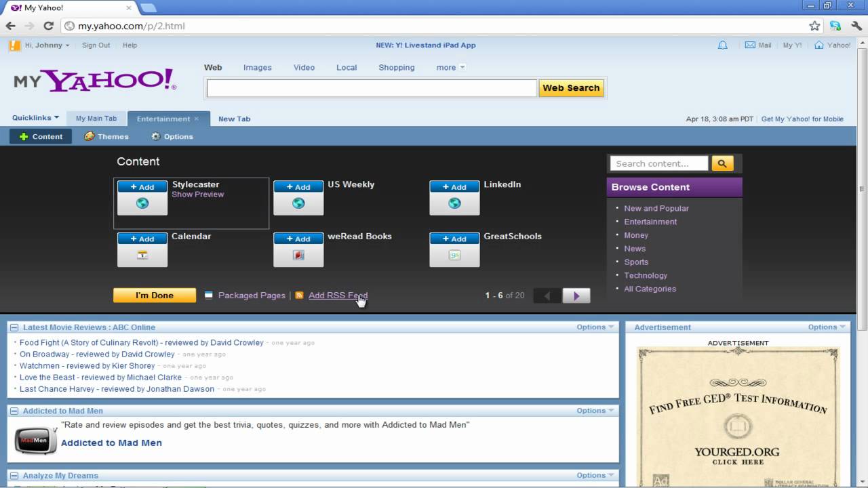Open the Hi, Johnny account dropdown
This screenshot has width=868, height=488.
coord(47,45)
